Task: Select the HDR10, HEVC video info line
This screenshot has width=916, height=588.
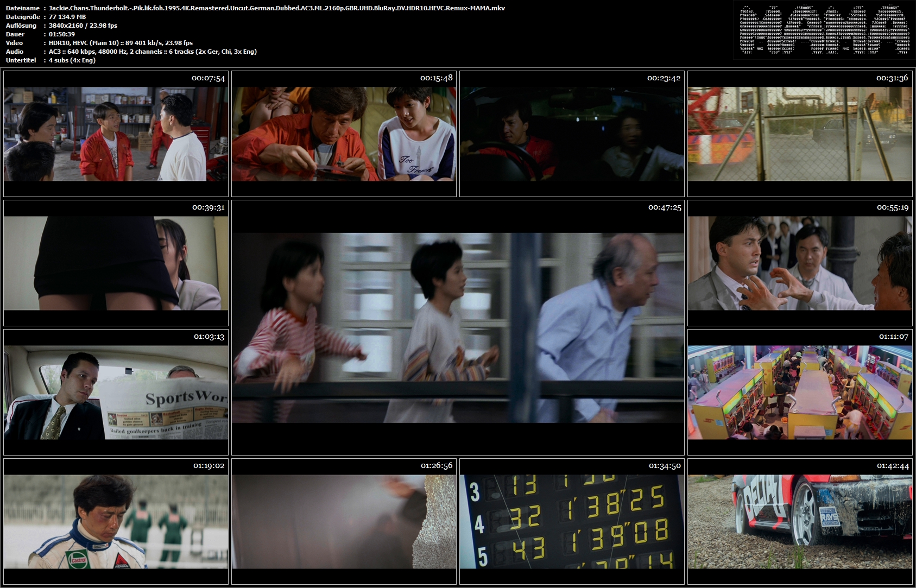Action: point(121,43)
